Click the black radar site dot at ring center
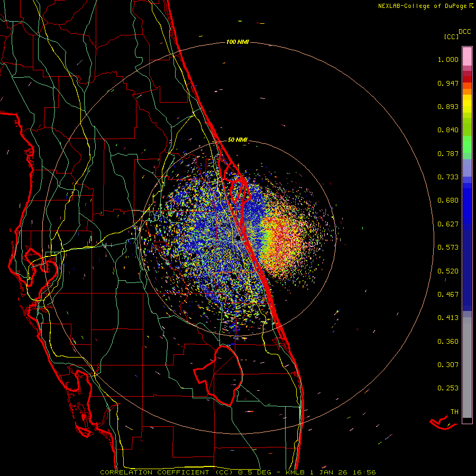This screenshot has height=476, width=476. pyautogui.click(x=239, y=239)
